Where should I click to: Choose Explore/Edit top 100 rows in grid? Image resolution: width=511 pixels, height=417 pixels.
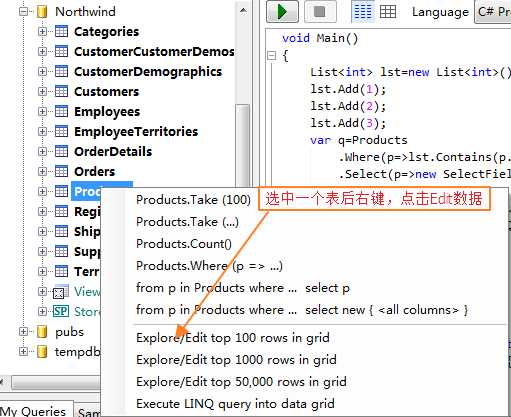pyautogui.click(x=233, y=338)
